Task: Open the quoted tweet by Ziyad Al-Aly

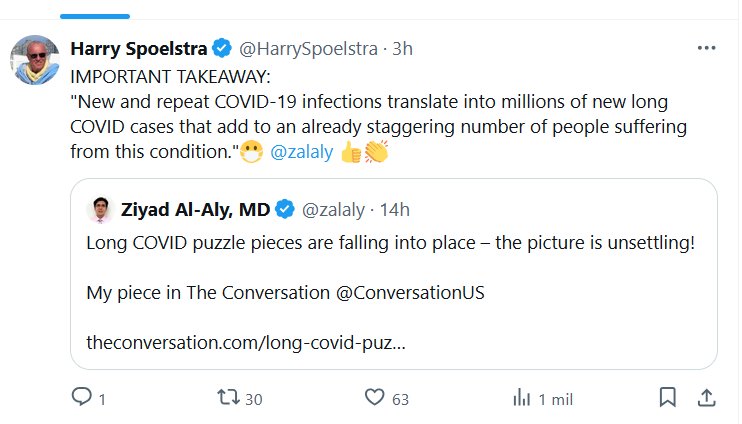Action: (x=394, y=290)
